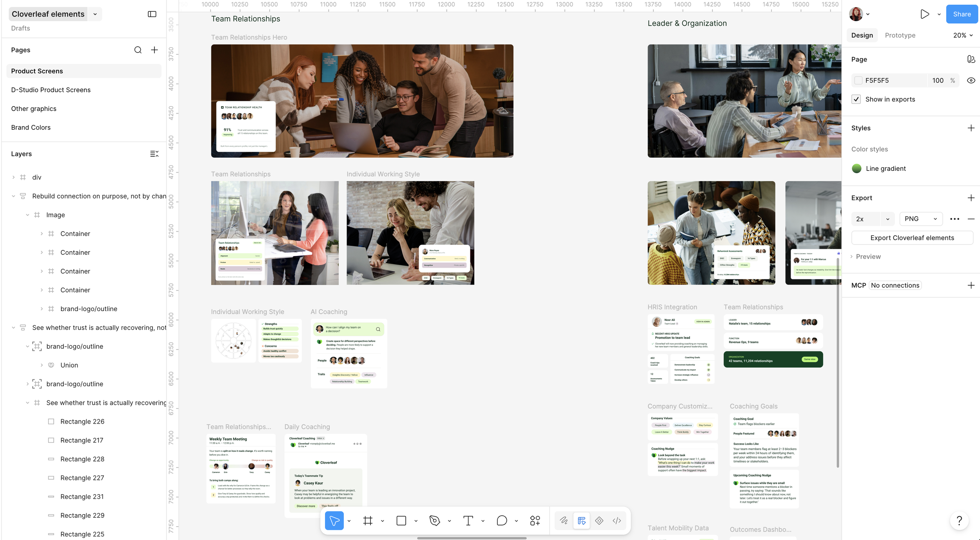Select the Text tool
Image resolution: width=980 pixels, height=540 pixels.
click(x=468, y=520)
